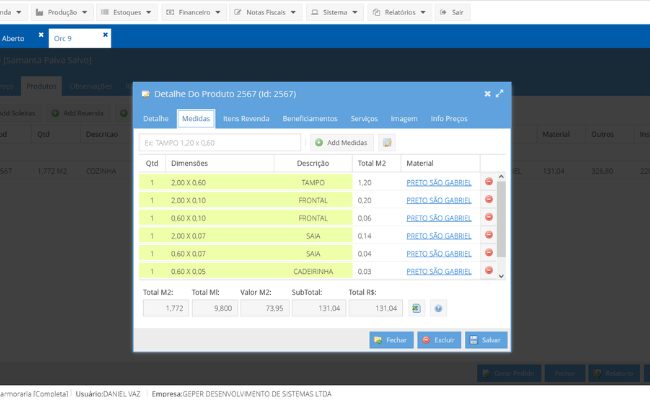Delete the SAIA 2,00 X 0,07 row
The image size is (650, 400).
click(x=489, y=235)
